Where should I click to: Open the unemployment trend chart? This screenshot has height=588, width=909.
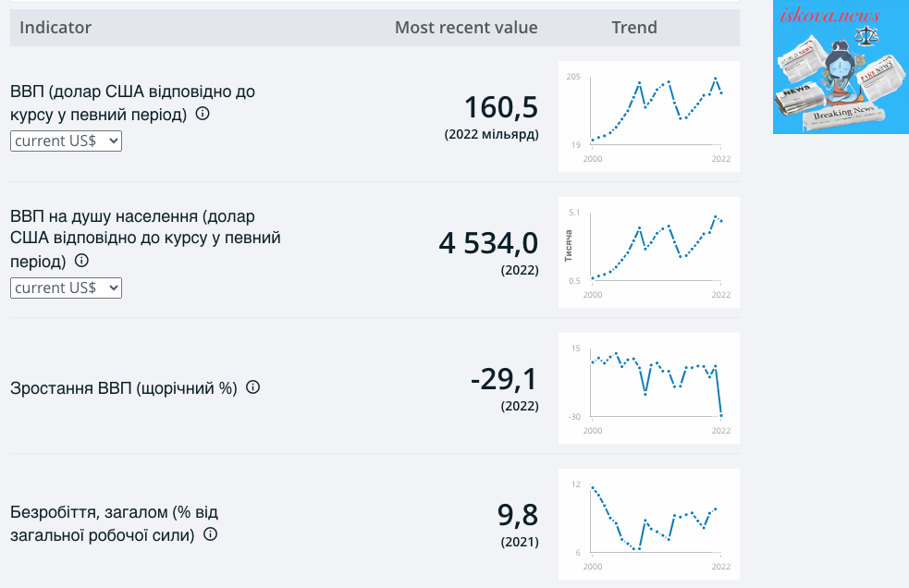click(x=649, y=524)
